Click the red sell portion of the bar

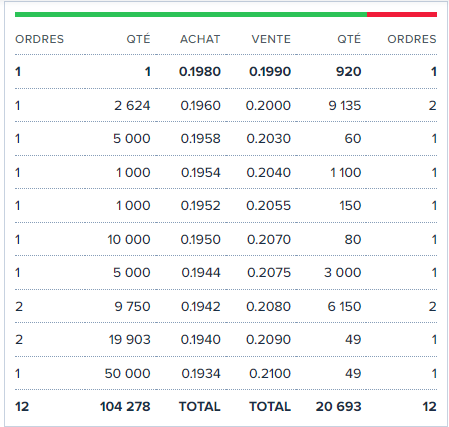tap(402, 14)
